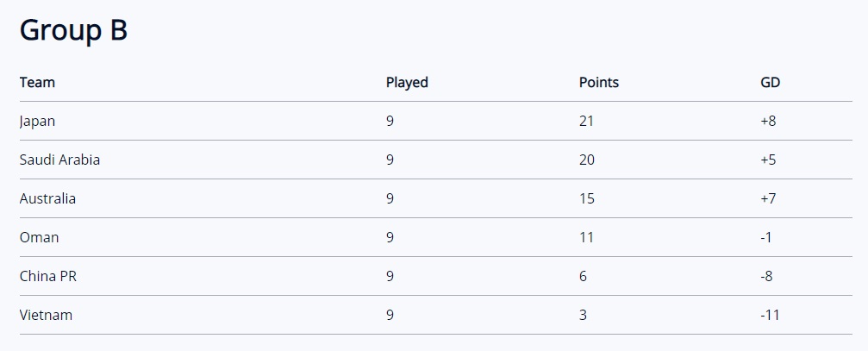This screenshot has width=868, height=351.
Task: Select Vietnam's goal difference -11
Action: pos(770,315)
